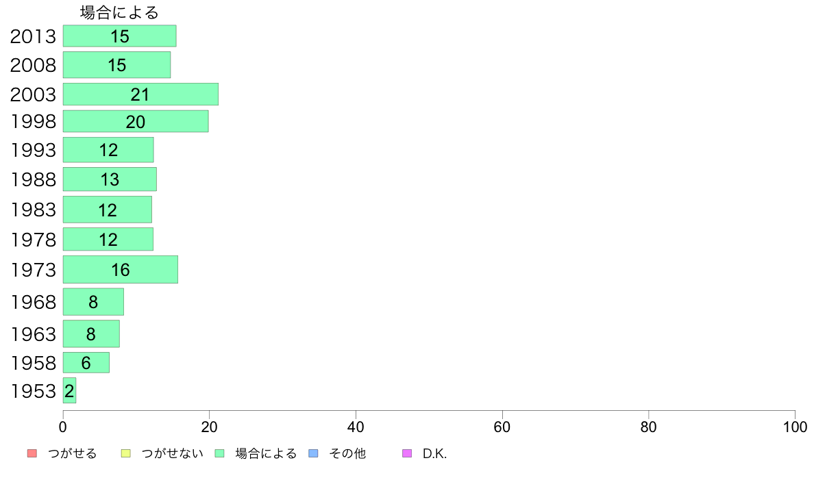Click the 場合による column title

[119, 12]
